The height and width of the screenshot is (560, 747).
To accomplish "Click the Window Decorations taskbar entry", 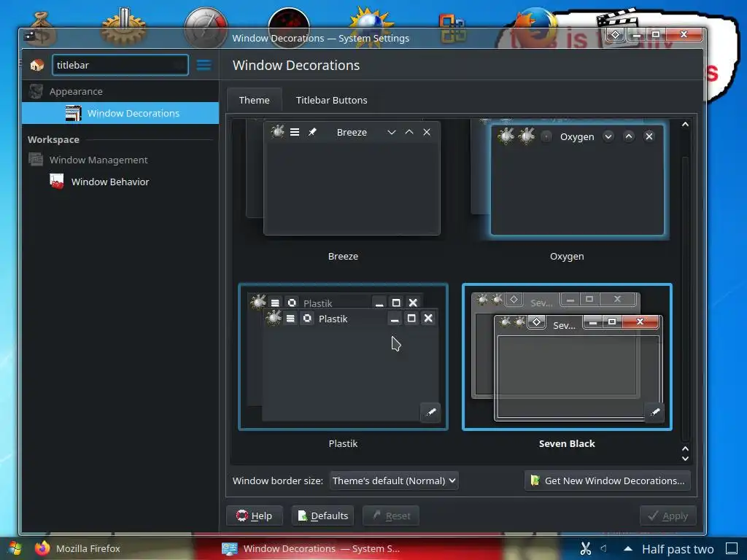I will click(311, 548).
